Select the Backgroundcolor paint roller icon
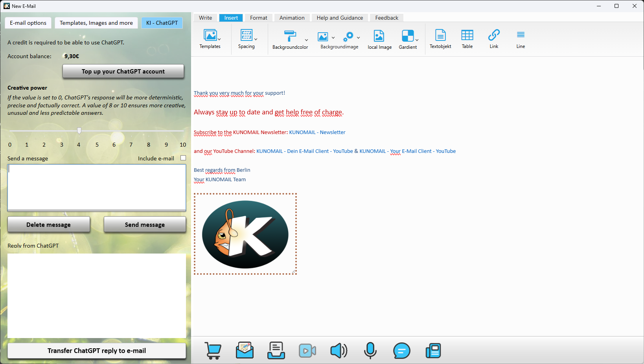This screenshot has width=644, height=364. click(x=290, y=36)
